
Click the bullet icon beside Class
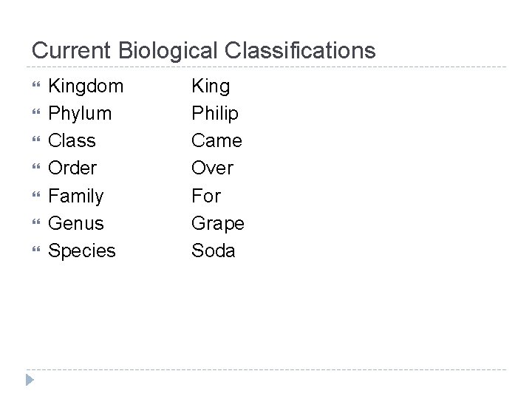pyautogui.click(x=36, y=141)
